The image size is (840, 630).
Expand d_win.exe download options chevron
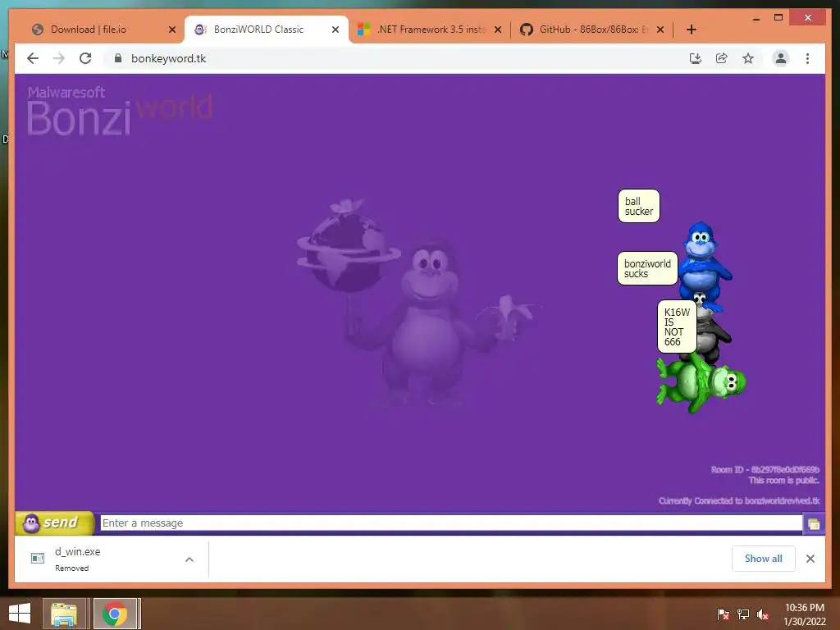coord(189,559)
